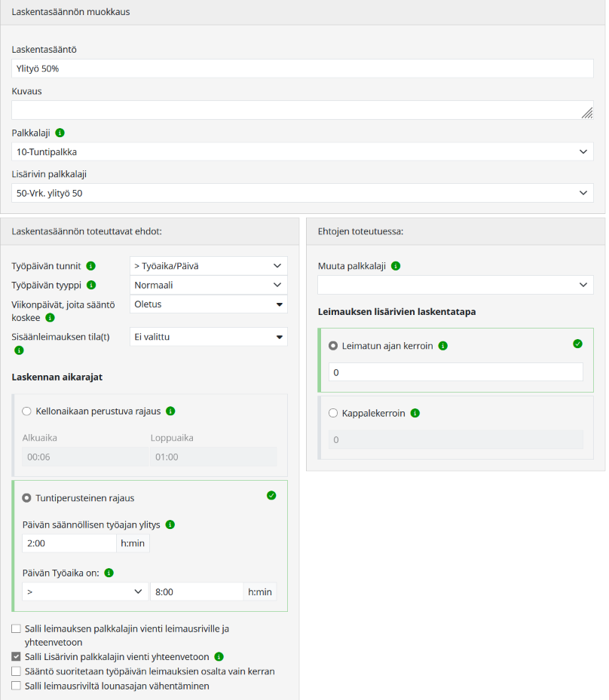Expand the Työpäivän tyyppi Normaali dropdown
The image size is (609, 700).
pos(208,286)
